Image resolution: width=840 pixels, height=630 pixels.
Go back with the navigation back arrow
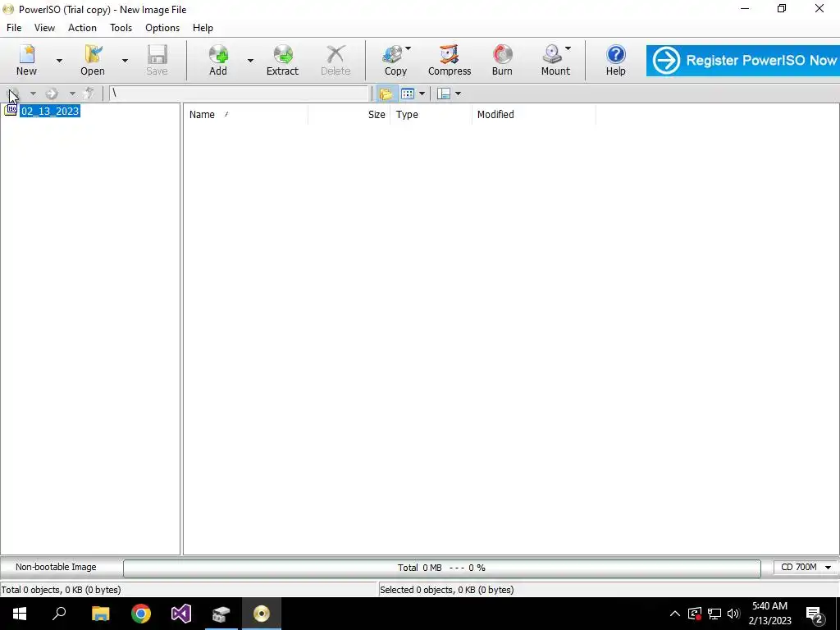13,94
